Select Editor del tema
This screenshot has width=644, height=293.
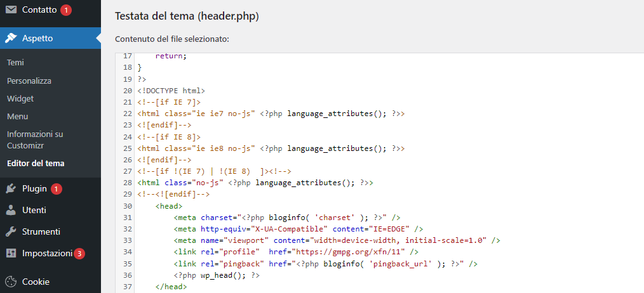point(36,163)
